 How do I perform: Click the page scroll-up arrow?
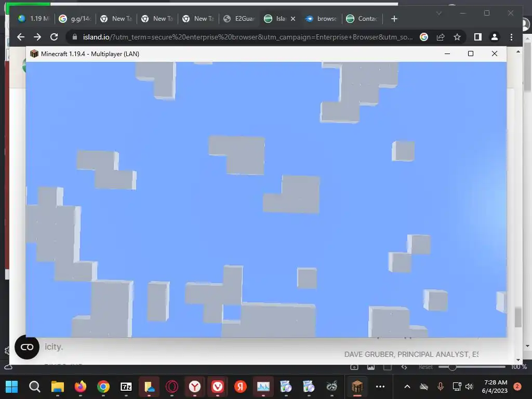[x=518, y=51]
